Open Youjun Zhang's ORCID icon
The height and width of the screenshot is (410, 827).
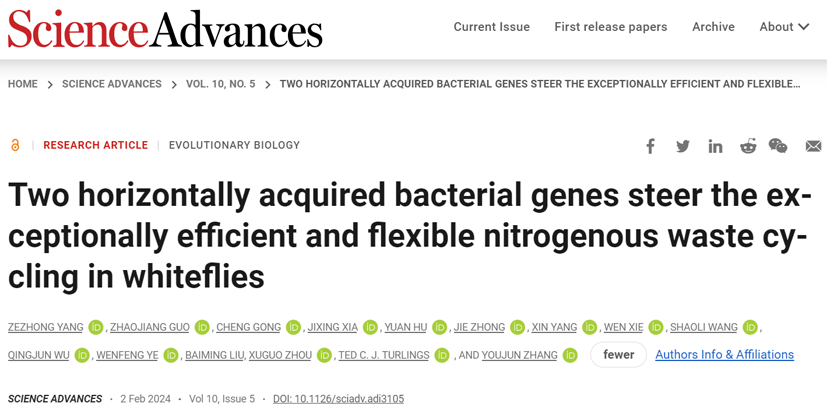coord(570,355)
